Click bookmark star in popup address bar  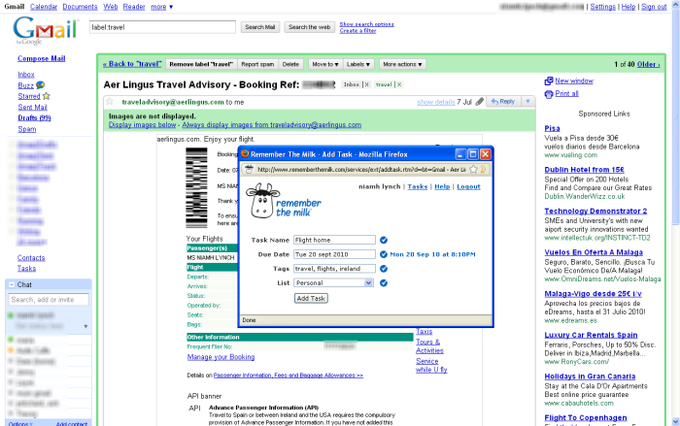pos(473,170)
